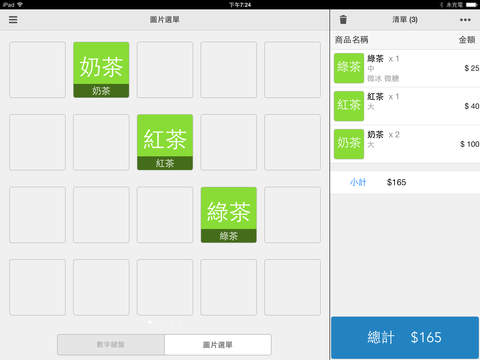Tap the page indicator dot below grid
This screenshot has height=360, width=480.
click(150, 322)
